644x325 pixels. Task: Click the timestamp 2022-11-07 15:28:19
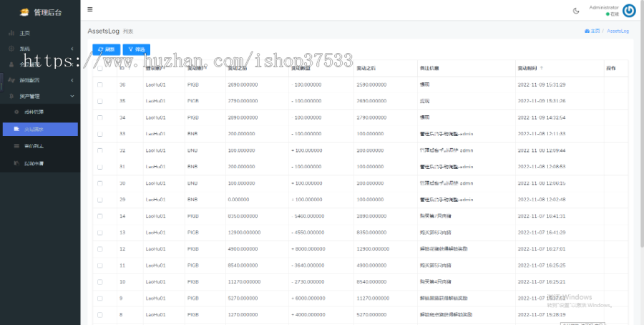tap(542, 315)
